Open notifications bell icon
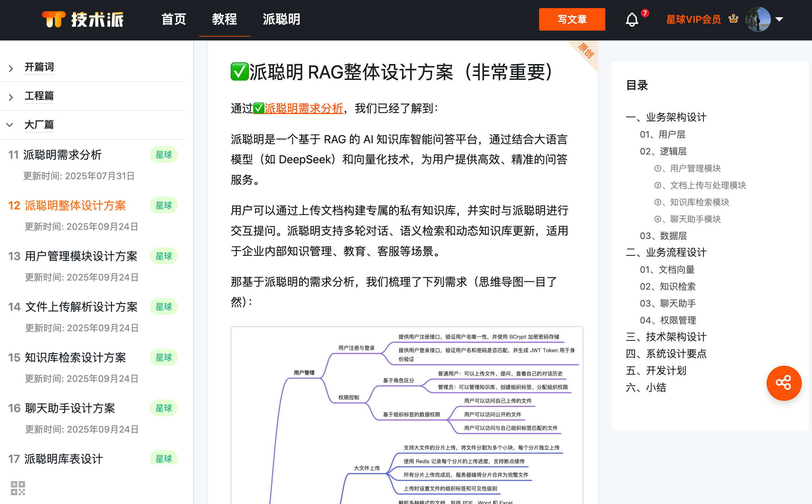Screen dimensions: 812x504 point(632,19)
